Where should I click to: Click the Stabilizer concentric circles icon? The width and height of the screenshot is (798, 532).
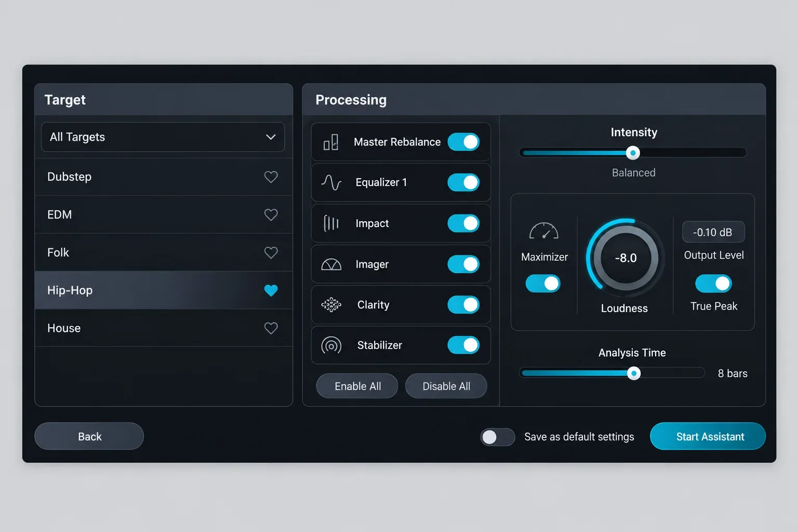[x=331, y=345]
